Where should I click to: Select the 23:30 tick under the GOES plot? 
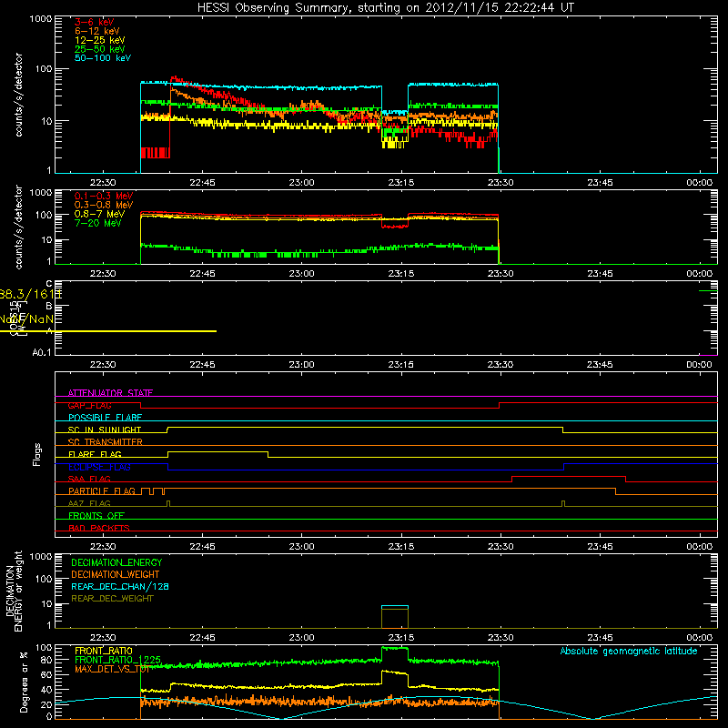coord(500,365)
